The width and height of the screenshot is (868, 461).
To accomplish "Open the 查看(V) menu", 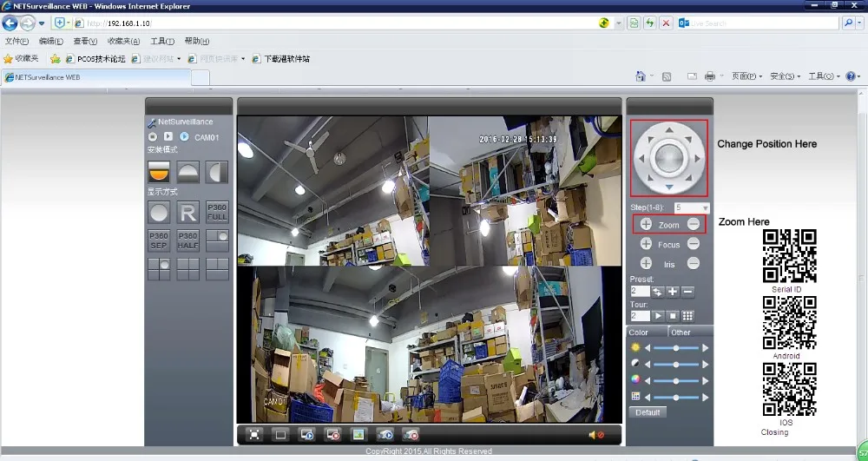I will [x=85, y=41].
